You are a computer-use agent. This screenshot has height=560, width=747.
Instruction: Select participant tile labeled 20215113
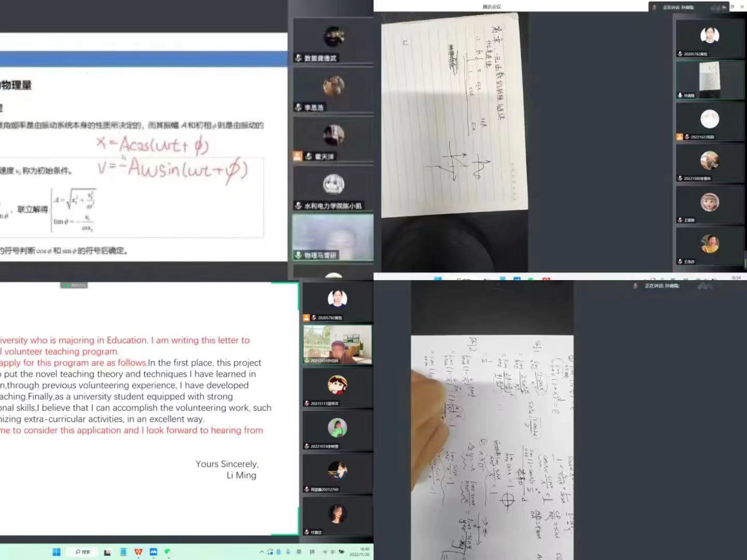coord(338,387)
